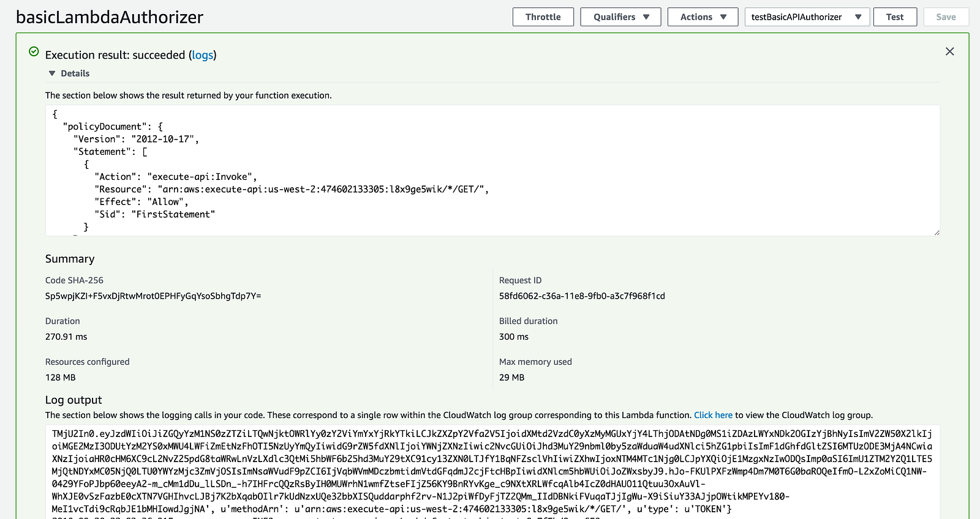Click the Log output text area
The image size is (980, 519).
point(492,472)
